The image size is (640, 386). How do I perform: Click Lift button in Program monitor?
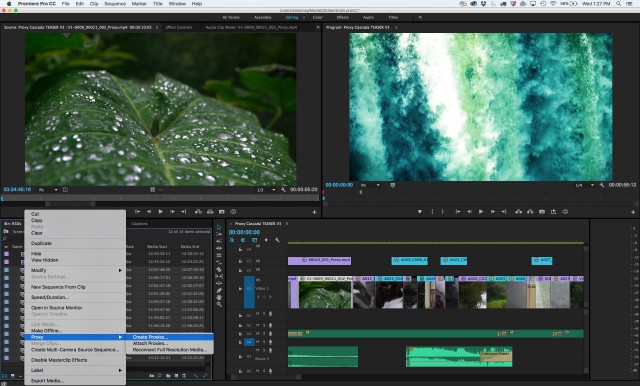click(518, 212)
